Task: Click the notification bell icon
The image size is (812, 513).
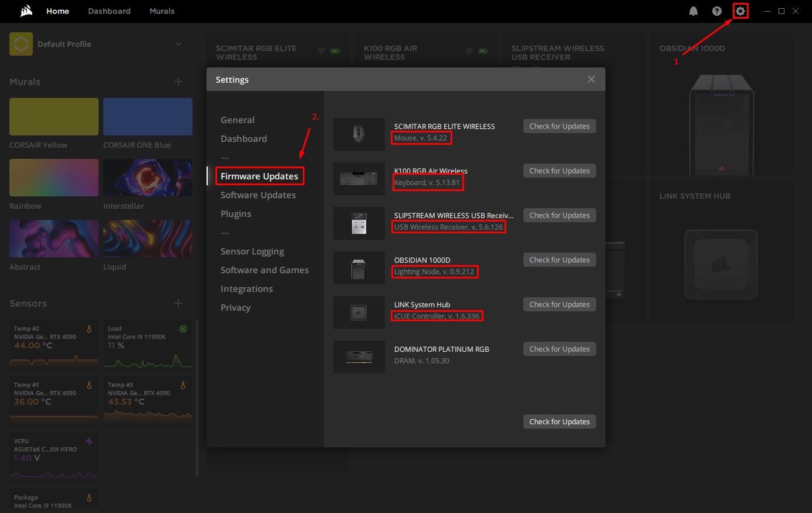Action: click(693, 11)
